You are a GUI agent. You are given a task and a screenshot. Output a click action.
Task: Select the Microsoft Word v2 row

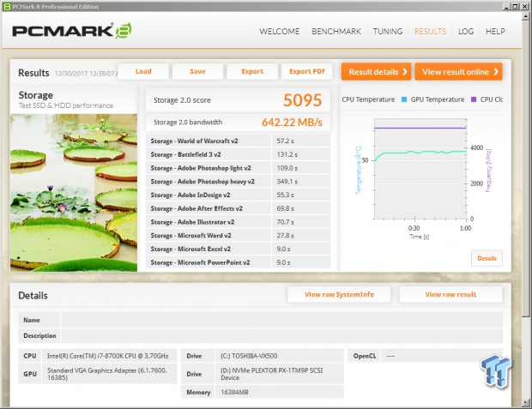tap(238, 235)
